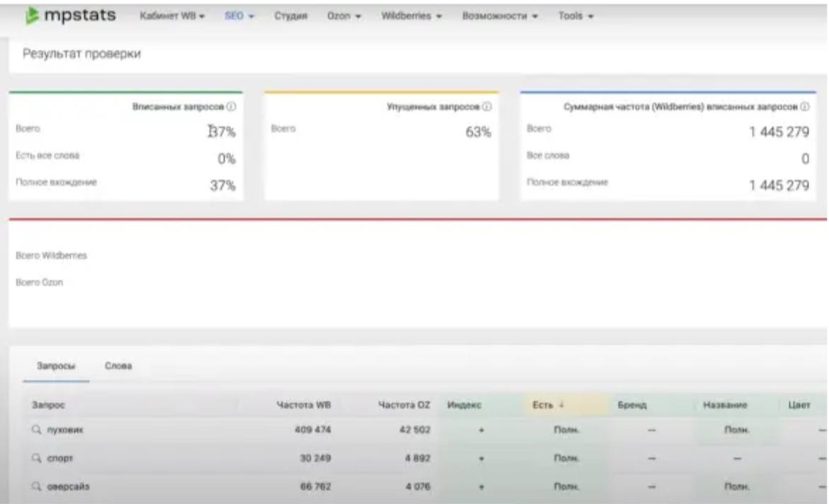Click magnifier icon next to оверсайз
This screenshot has height=504, width=829.
[36, 486]
